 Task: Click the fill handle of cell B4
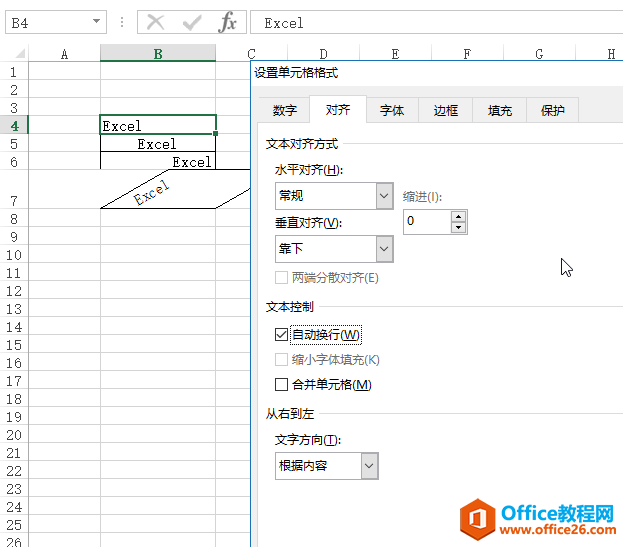click(x=216, y=133)
